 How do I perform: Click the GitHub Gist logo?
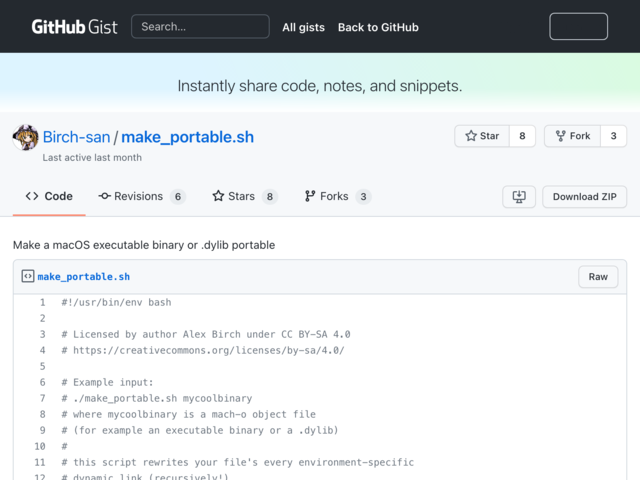[x=74, y=27]
